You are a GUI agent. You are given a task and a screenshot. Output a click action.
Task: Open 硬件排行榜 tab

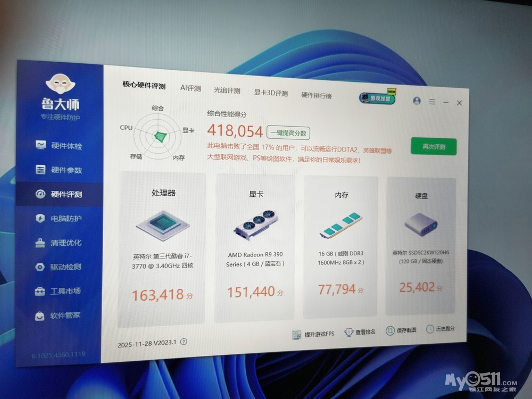coord(316,96)
